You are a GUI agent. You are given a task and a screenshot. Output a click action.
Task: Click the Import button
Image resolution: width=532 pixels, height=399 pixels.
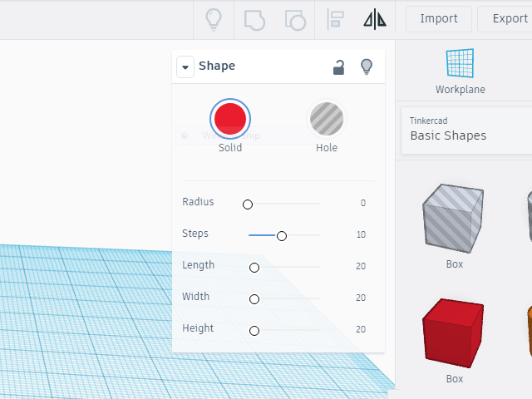(439, 18)
